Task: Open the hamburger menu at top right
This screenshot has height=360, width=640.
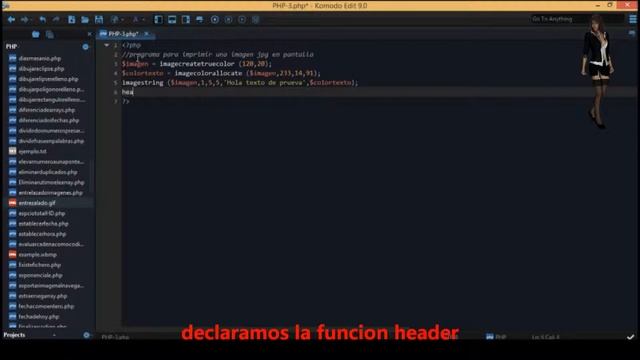Action: point(633,19)
